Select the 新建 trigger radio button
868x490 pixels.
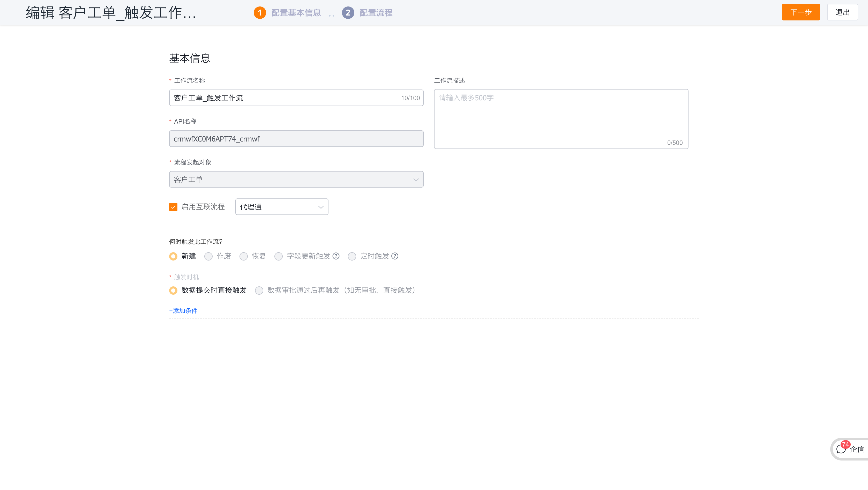click(173, 256)
